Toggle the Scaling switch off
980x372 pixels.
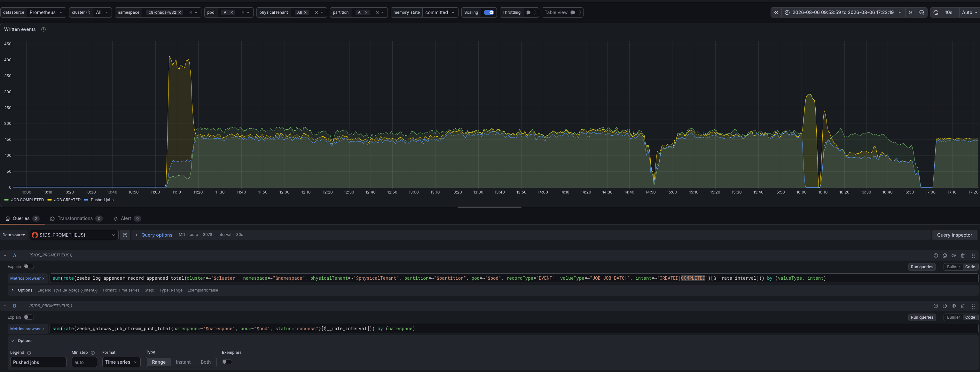point(489,12)
